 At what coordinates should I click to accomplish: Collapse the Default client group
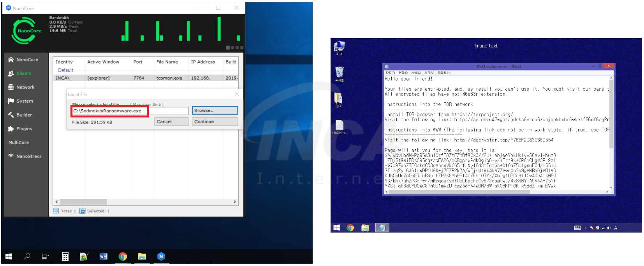pyautogui.click(x=65, y=70)
